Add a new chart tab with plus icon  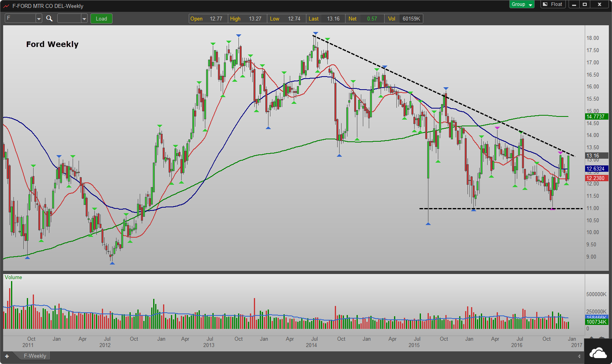tap(7, 356)
